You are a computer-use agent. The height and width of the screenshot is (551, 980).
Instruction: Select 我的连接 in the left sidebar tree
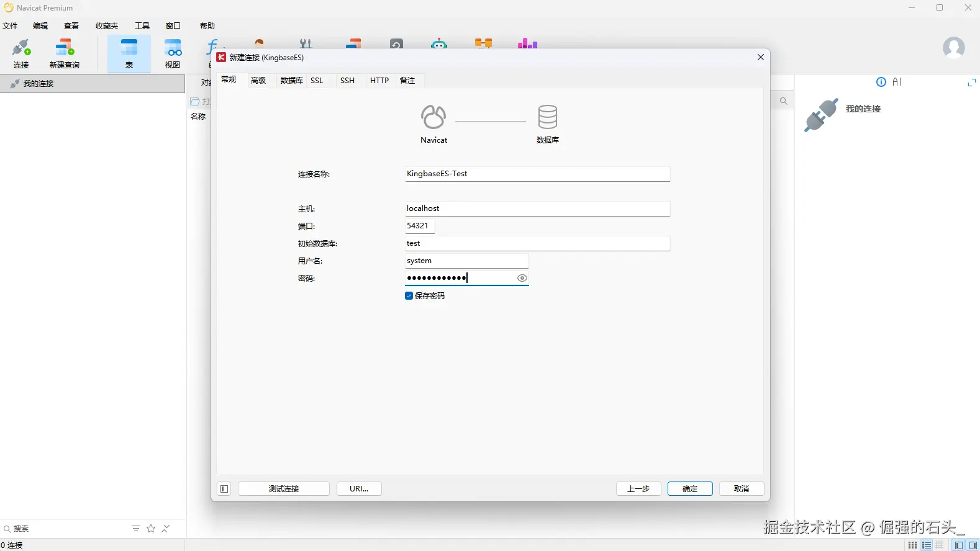pyautogui.click(x=93, y=84)
